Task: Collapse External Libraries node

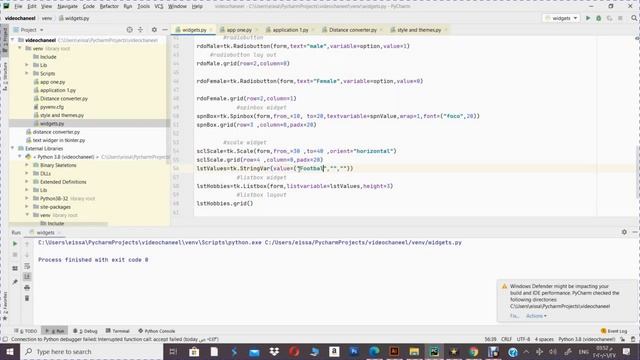Action: pyautogui.click(x=13, y=148)
